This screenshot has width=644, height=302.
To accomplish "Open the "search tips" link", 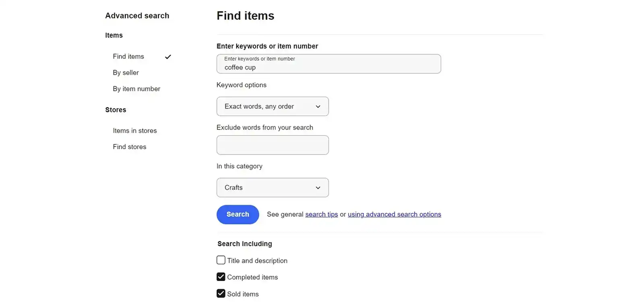I will click(321, 214).
